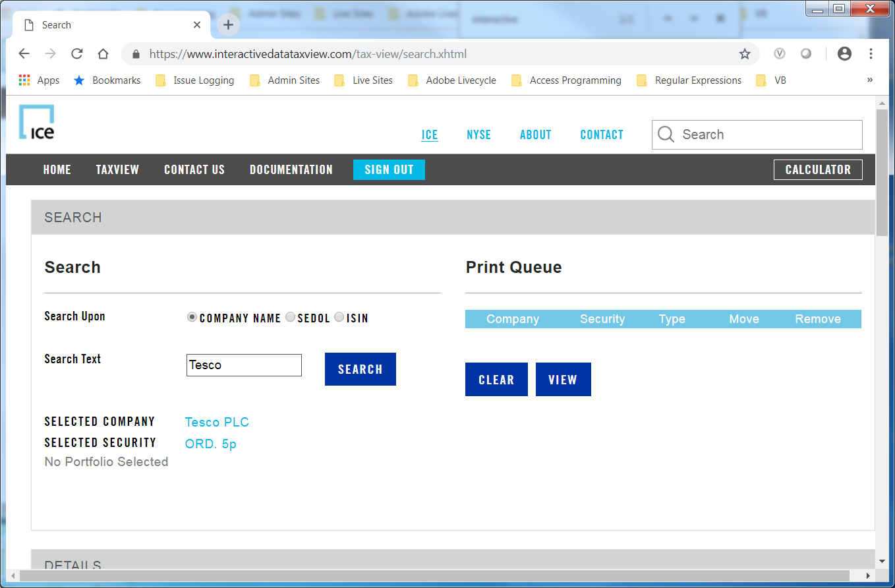Open the ORD. 5p security link
895x588 pixels.
point(211,444)
